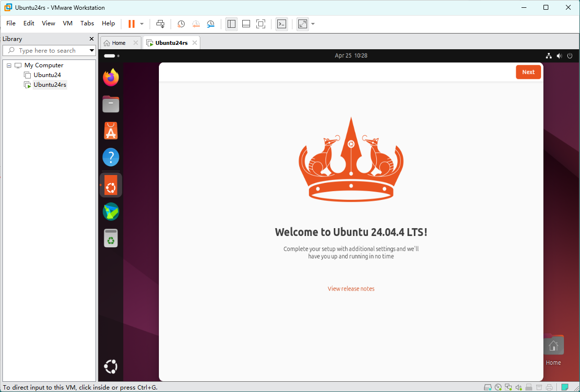Open the green-blue faceted icon in the dock
Viewport: 580px width, 392px height.
111,212
